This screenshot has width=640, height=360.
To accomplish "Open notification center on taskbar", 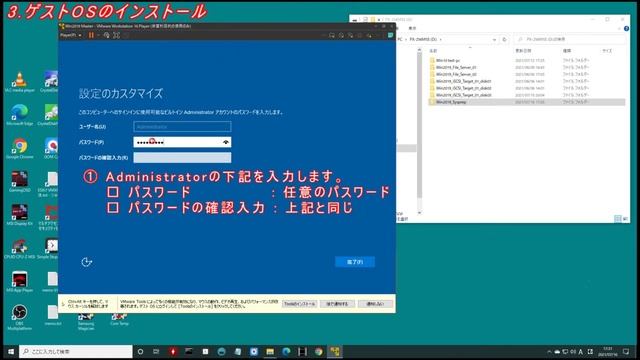I will pyautogui.click(x=626, y=351).
